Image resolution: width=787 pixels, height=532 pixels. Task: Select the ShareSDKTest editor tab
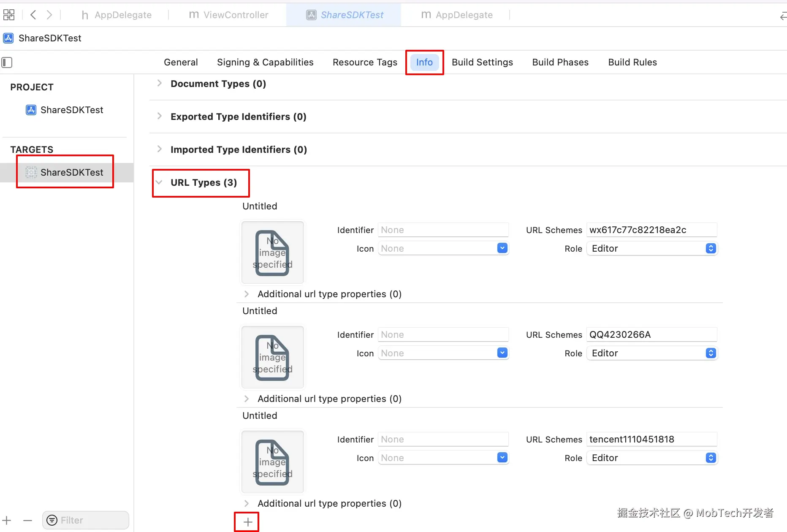click(345, 15)
